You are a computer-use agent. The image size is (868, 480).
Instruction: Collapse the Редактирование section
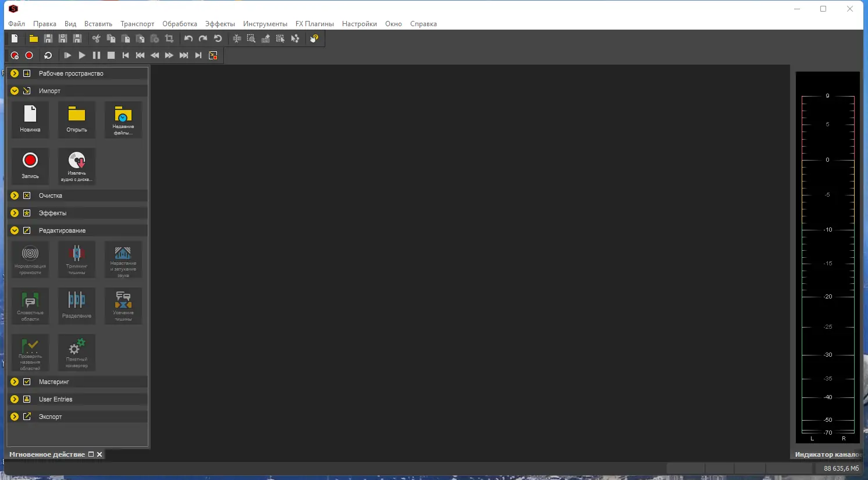15,230
